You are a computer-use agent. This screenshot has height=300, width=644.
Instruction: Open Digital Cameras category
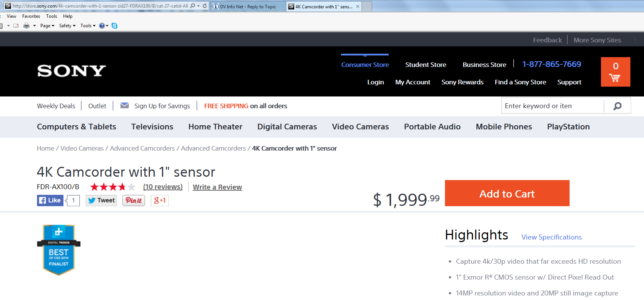pos(287,127)
